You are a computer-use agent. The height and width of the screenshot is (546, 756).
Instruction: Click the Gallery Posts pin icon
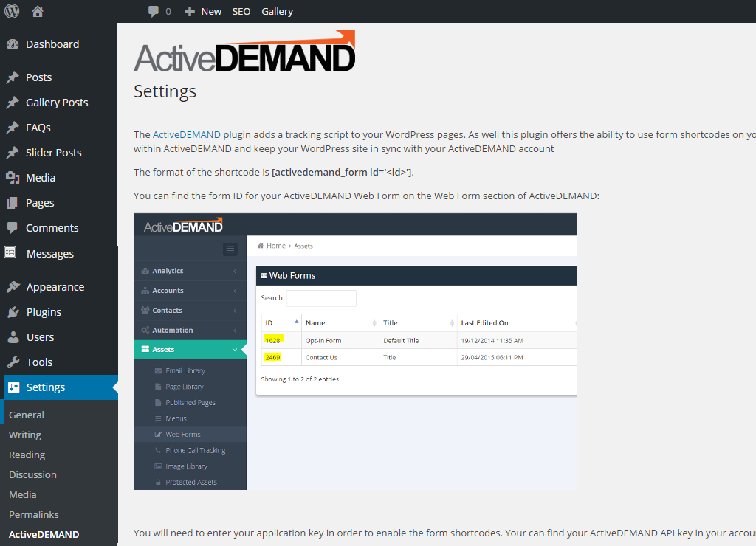(13, 103)
